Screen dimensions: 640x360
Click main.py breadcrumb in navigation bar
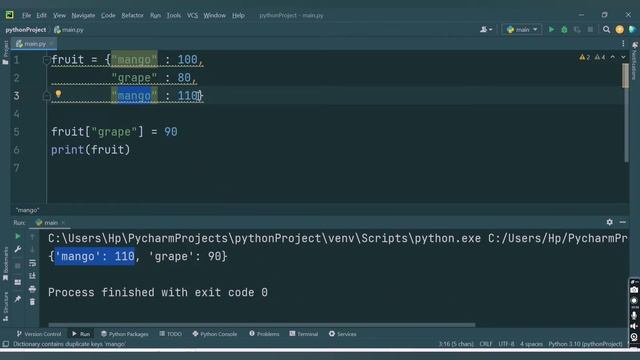(x=69, y=30)
